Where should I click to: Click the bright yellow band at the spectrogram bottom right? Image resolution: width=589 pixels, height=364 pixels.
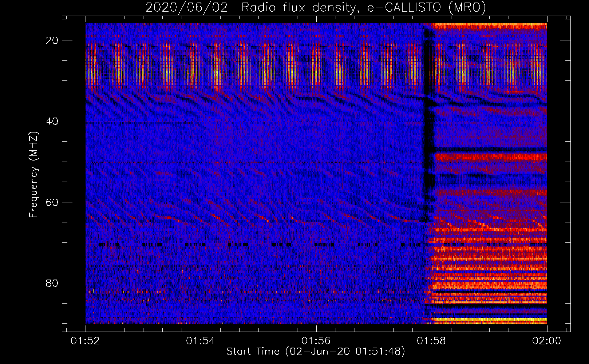click(x=490, y=320)
